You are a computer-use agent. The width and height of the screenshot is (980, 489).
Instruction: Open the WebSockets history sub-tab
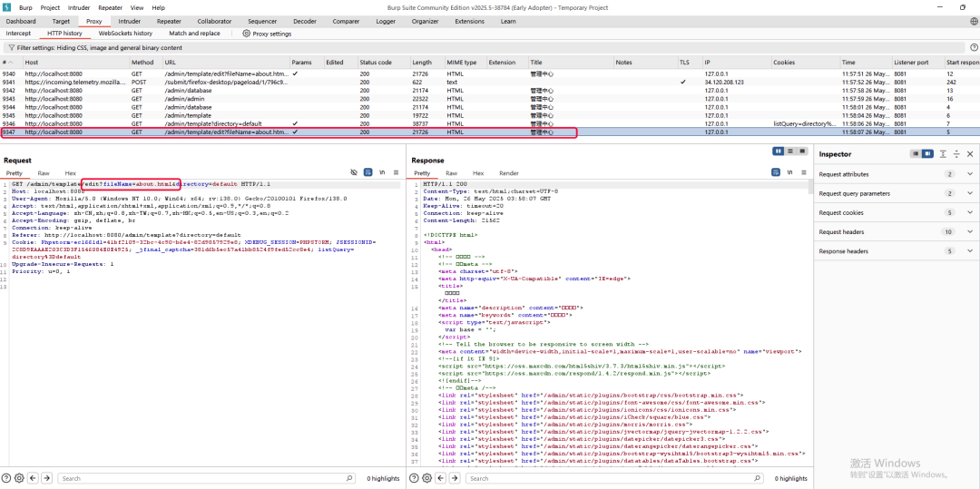pos(125,33)
